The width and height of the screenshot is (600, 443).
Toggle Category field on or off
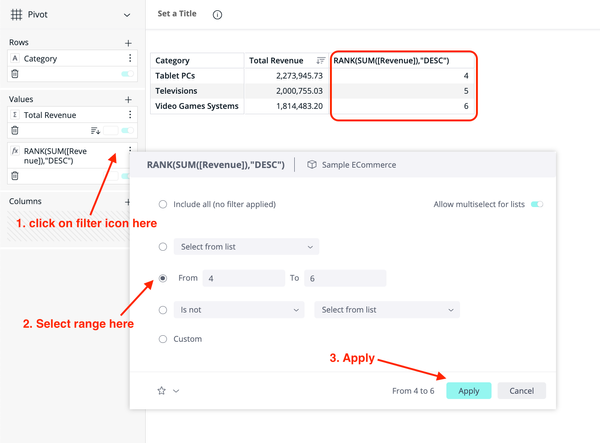(x=127, y=74)
